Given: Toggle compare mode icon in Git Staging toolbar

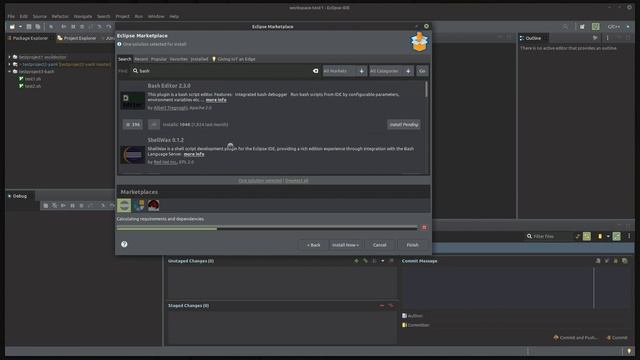Looking at the screenshot, I should click(x=616, y=236).
